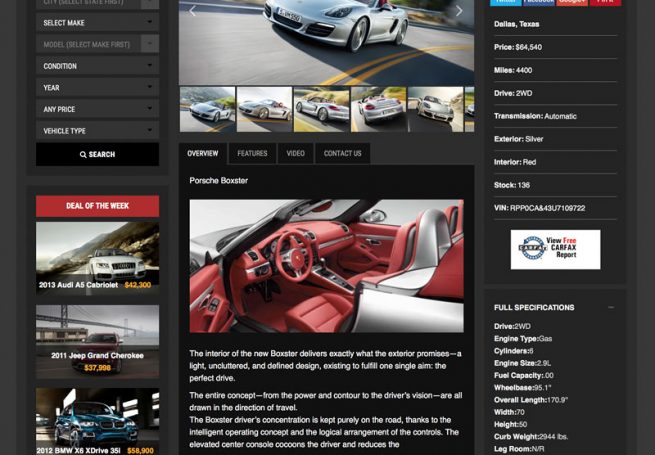655x455 pixels.
Task: Select the fifth Boxster gallery thumbnail
Action: click(436, 109)
